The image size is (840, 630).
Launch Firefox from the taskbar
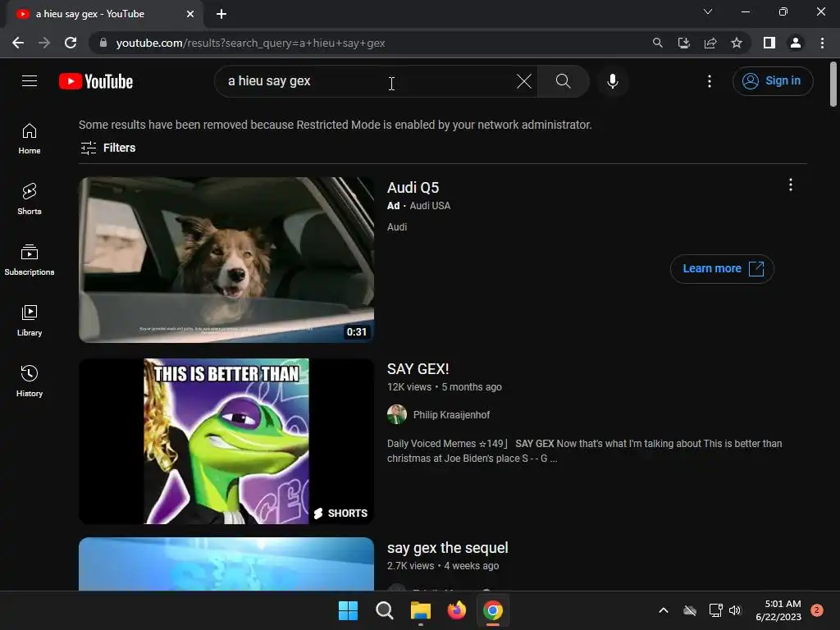click(456, 610)
